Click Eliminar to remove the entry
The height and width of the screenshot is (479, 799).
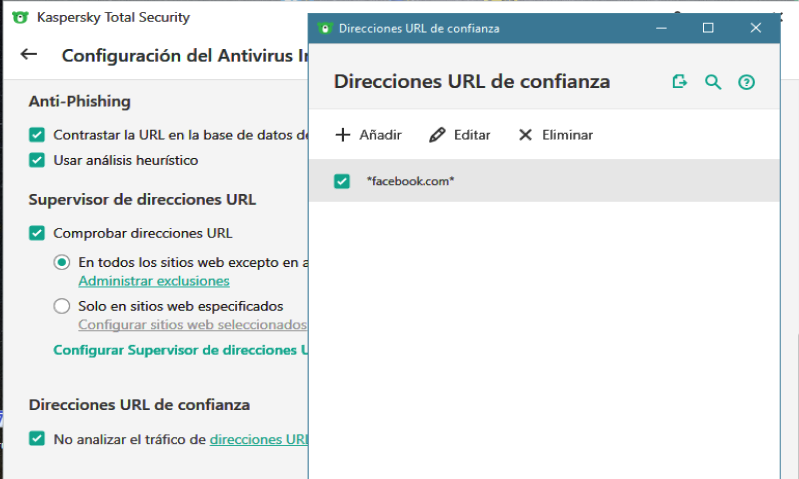555,135
